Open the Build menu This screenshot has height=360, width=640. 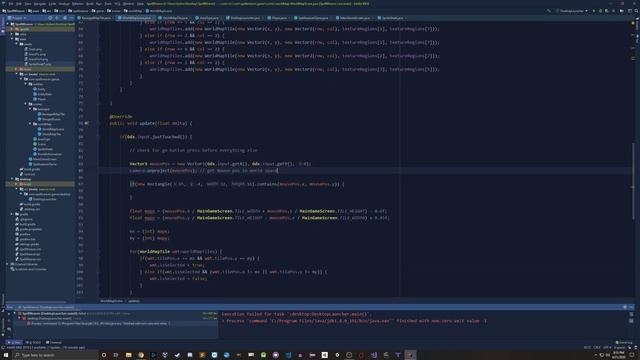click(x=89, y=4)
